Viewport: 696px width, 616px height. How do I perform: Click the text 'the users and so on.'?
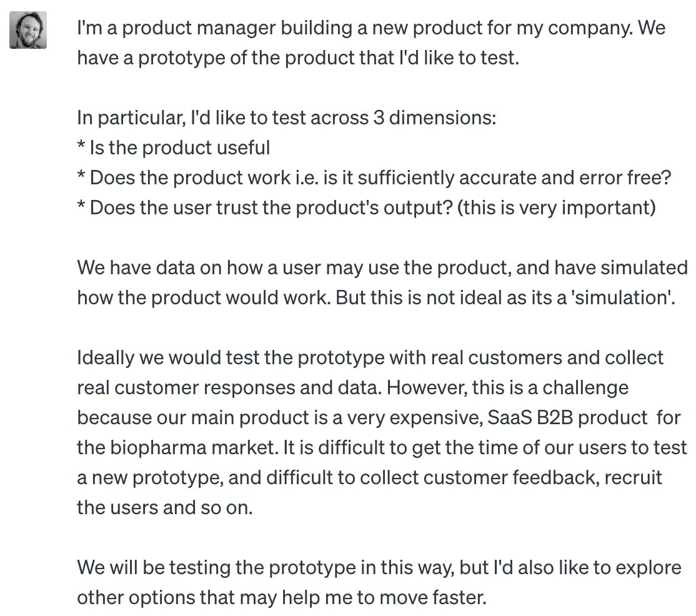tap(165, 508)
